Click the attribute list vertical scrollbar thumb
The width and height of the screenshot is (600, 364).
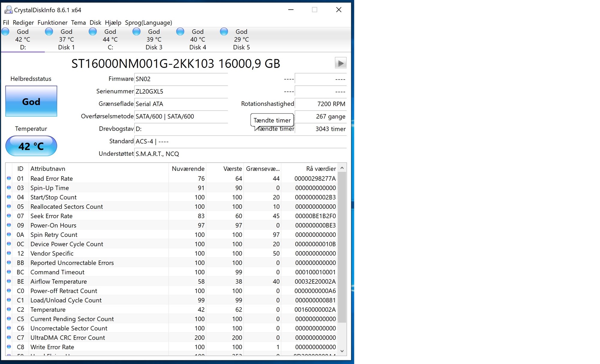click(342, 247)
